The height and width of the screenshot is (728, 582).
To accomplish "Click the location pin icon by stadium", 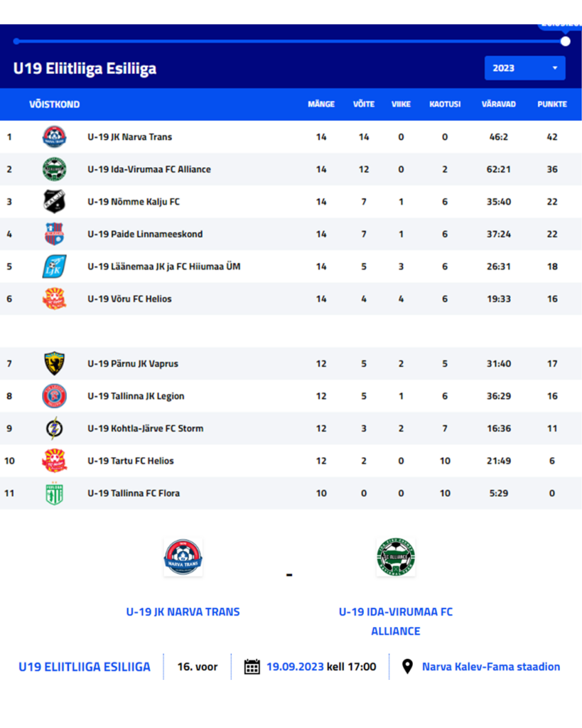I will [x=407, y=666].
